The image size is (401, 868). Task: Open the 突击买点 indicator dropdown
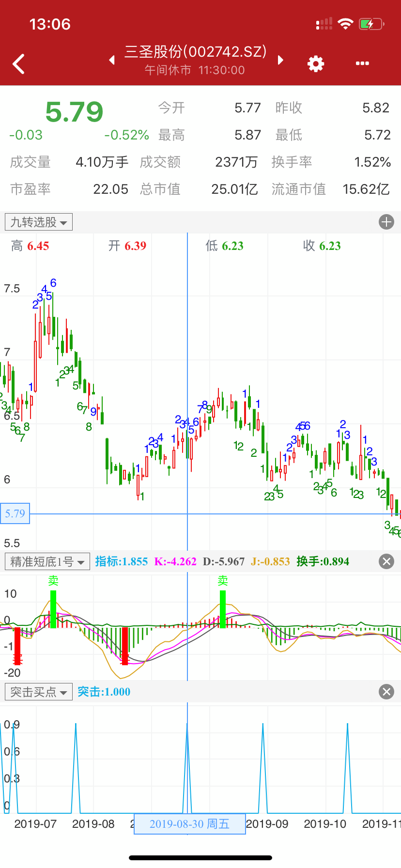pos(39,692)
